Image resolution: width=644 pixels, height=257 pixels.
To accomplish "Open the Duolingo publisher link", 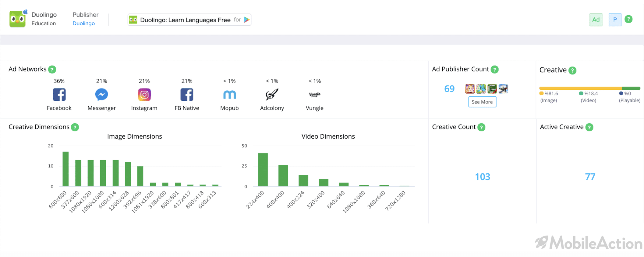I will (83, 24).
